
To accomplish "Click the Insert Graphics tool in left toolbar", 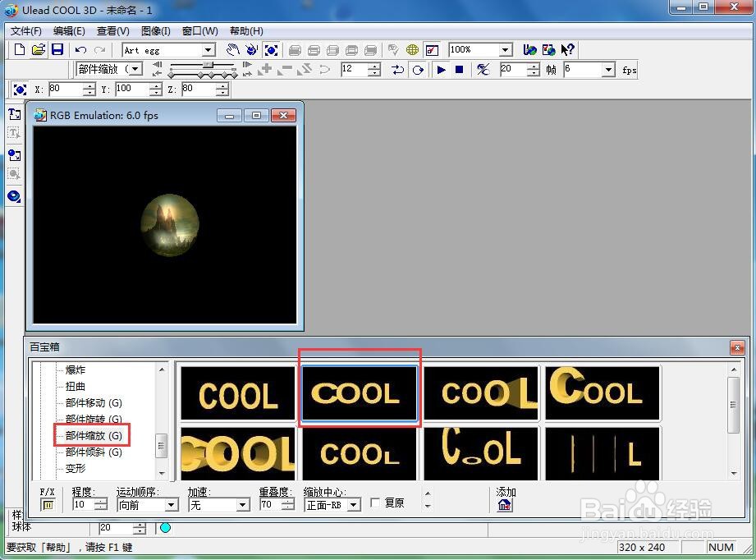I will 15,155.
